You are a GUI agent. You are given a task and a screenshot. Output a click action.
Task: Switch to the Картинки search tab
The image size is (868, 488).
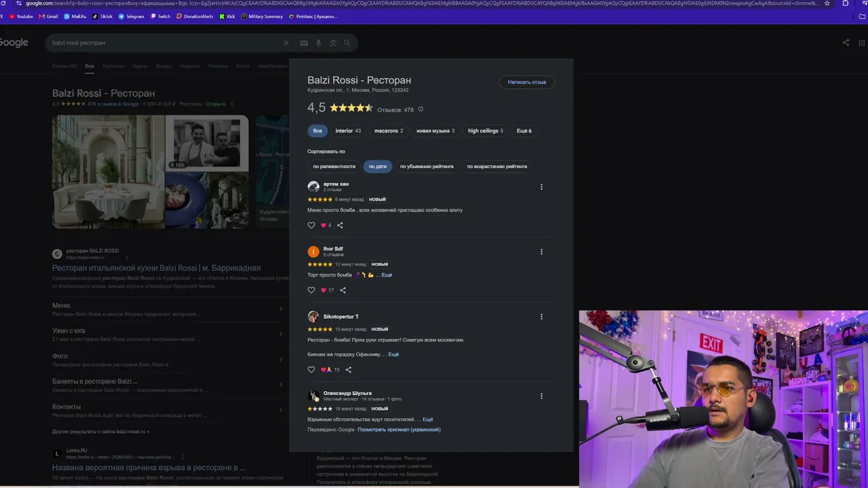click(113, 66)
